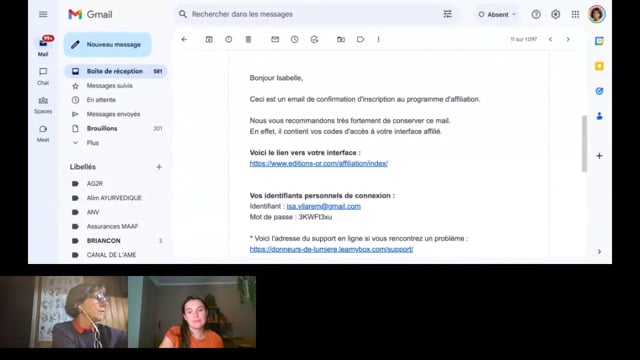Viewport: 640px width, 360px height.
Task: Open the learnybox.com support link
Action: coord(331,249)
